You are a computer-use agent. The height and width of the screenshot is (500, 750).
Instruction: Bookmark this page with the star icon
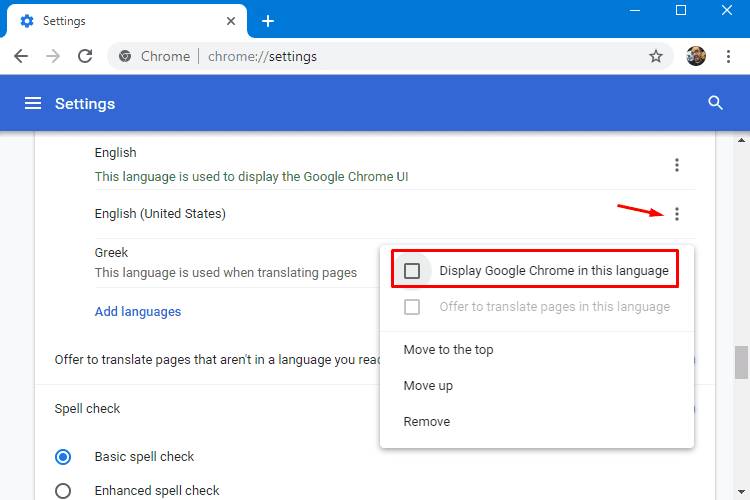(656, 56)
